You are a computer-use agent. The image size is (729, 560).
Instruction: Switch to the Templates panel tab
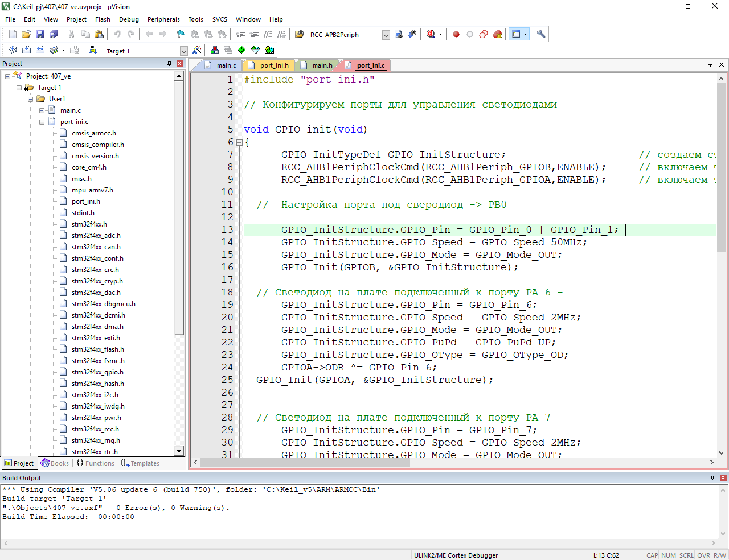[x=141, y=463]
